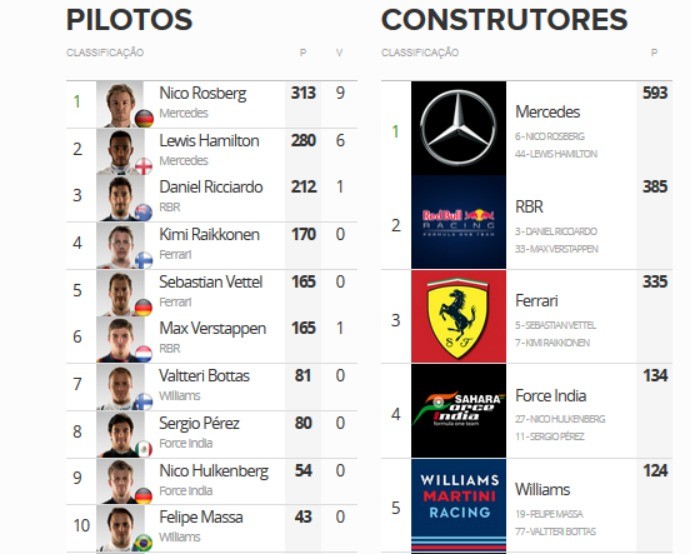
Task: Click Kimi Raikkonen's driver photo
Action: pos(122,244)
